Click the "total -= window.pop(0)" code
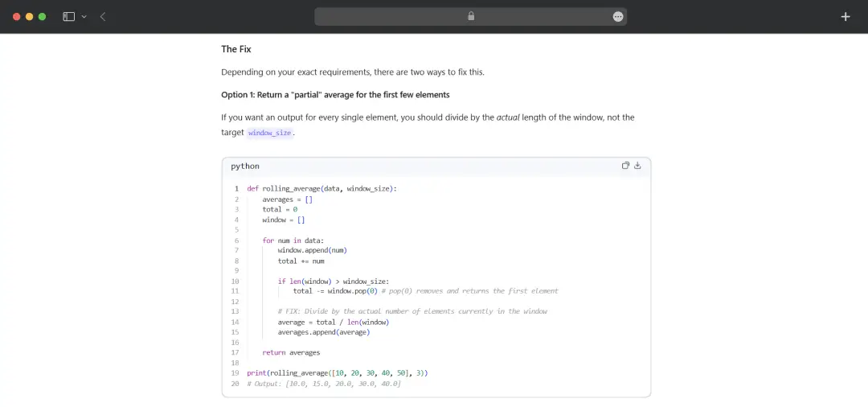 click(x=335, y=291)
